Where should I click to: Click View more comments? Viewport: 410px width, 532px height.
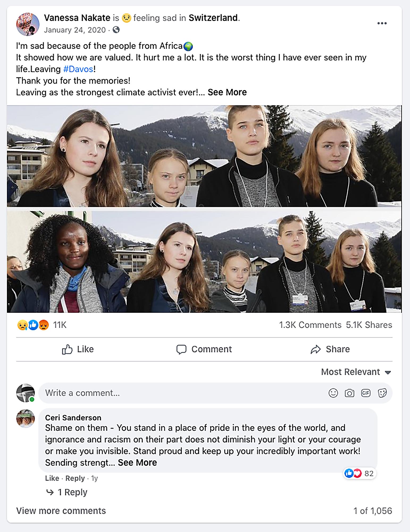pos(61,511)
